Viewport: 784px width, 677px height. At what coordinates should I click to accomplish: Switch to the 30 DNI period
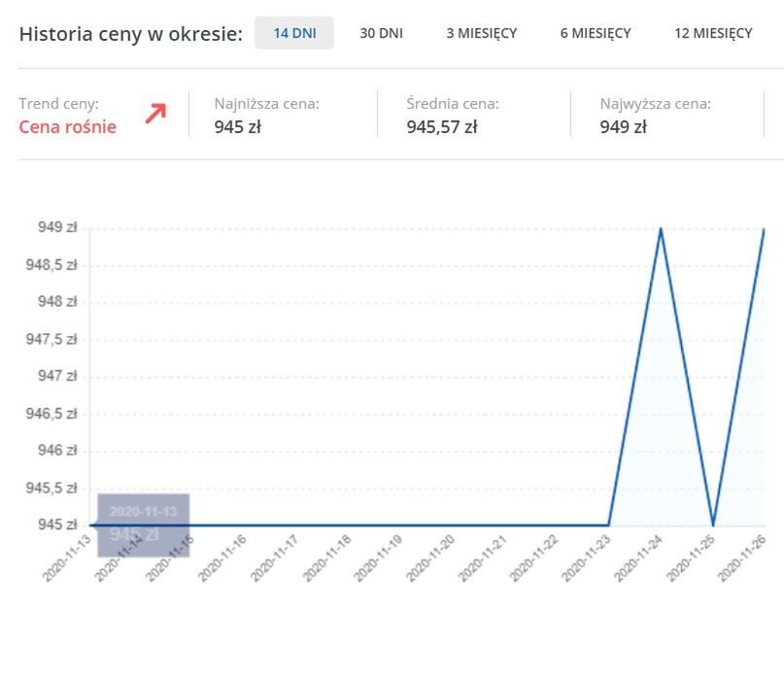point(381,33)
